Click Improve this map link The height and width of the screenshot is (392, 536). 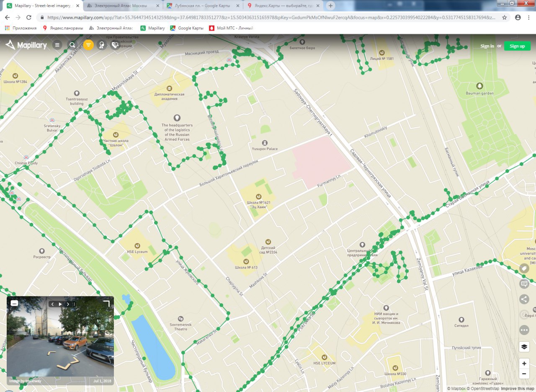coord(518,389)
